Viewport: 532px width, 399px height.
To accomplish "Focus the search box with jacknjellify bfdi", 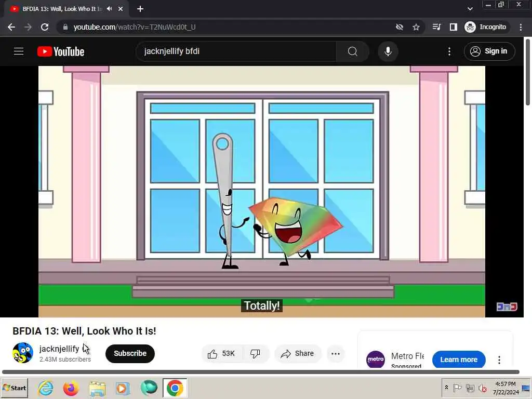I will pyautogui.click(x=236, y=51).
